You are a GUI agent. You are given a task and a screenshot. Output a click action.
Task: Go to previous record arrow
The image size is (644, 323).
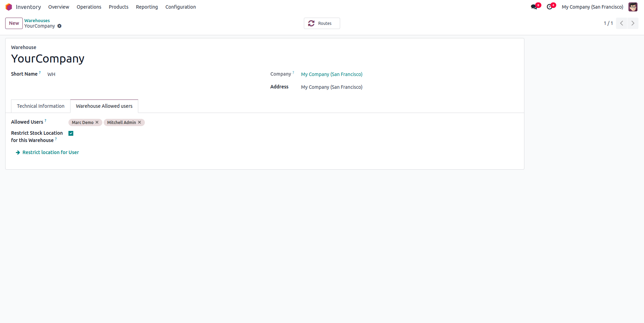point(622,23)
